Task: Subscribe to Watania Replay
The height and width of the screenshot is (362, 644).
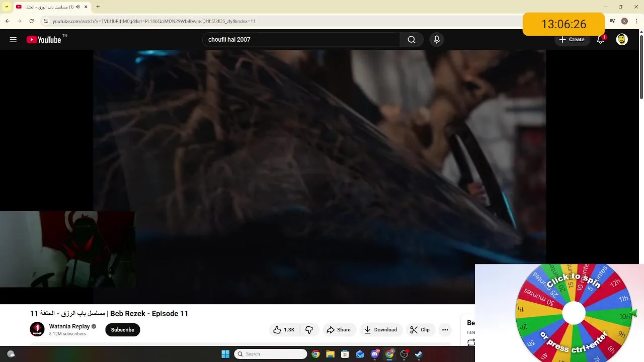Action: click(x=122, y=330)
